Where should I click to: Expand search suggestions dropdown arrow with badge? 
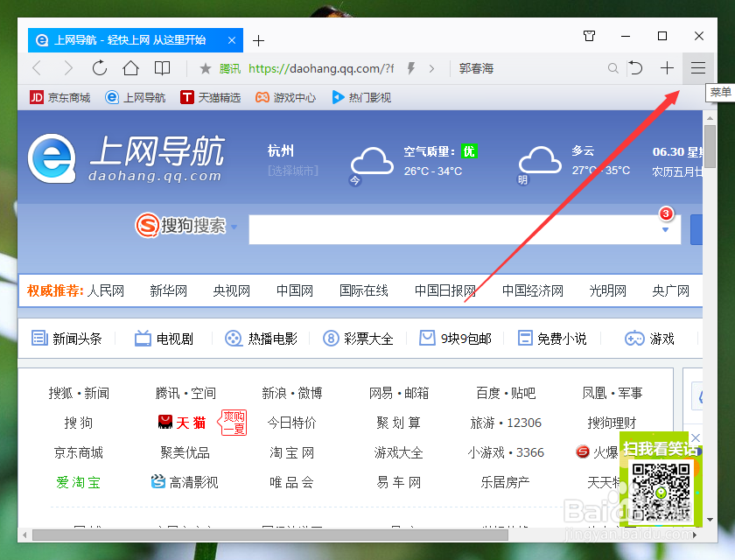(665, 229)
